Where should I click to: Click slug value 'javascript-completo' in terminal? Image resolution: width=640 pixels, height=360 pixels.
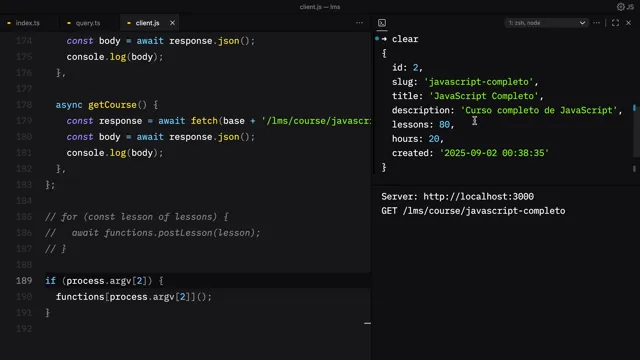coord(478,82)
